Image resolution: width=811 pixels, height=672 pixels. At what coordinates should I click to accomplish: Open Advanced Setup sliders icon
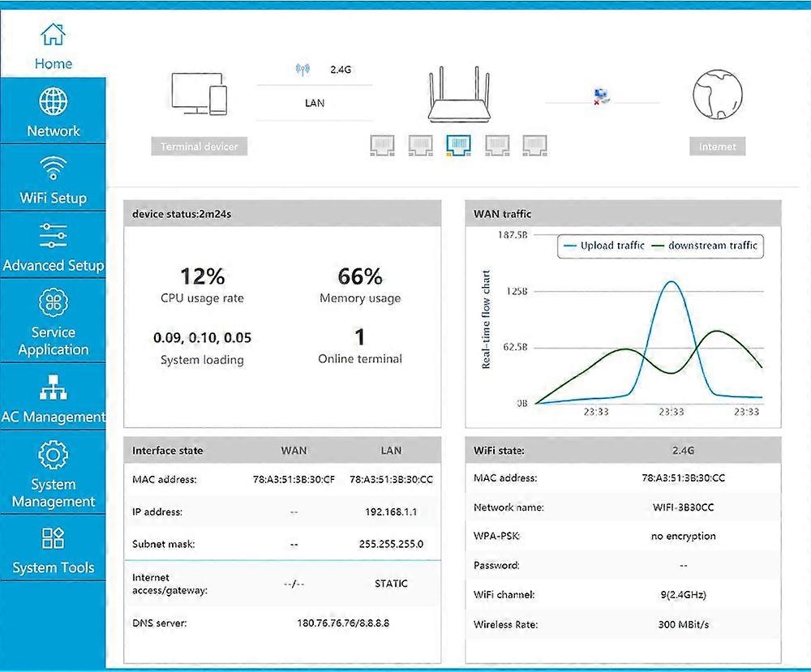[x=54, y=236]
